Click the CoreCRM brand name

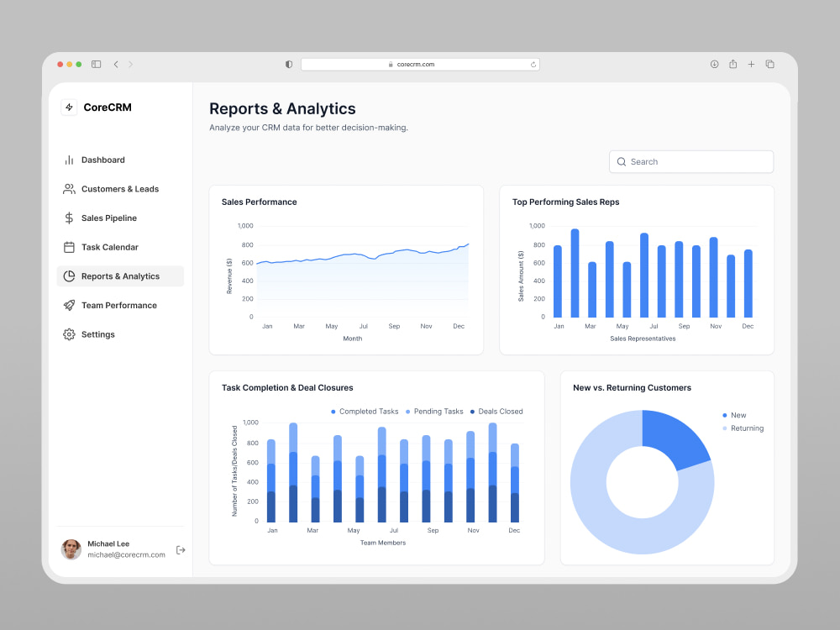[108, 108]
